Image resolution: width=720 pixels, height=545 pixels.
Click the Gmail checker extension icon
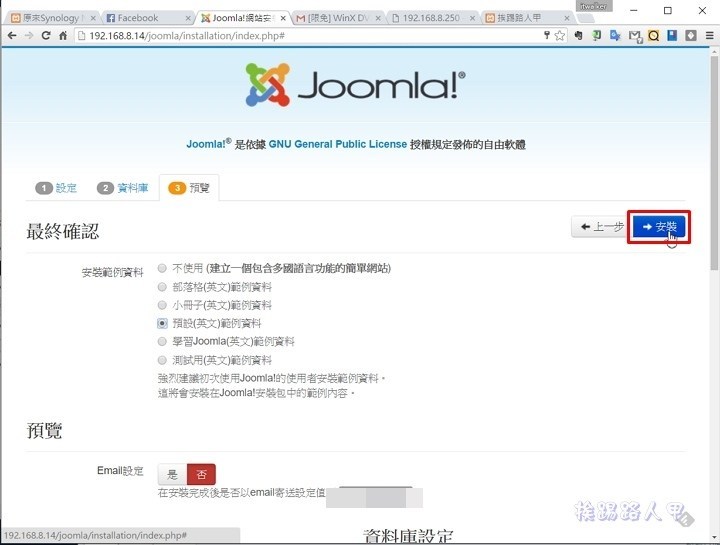point(635,36)
